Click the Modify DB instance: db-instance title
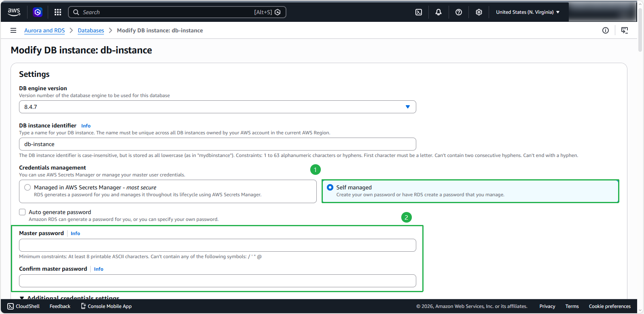The image size is (644, 314). (x=81, y=50)
